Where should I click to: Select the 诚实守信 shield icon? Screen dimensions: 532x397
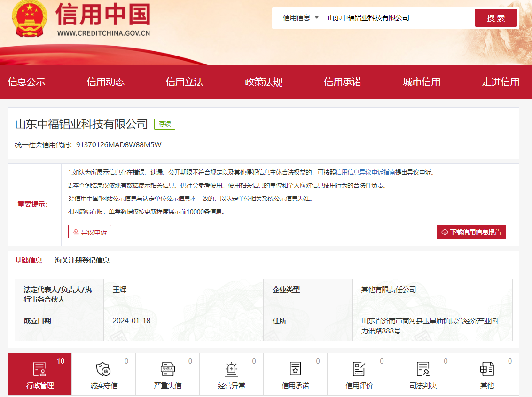point(103,369)
